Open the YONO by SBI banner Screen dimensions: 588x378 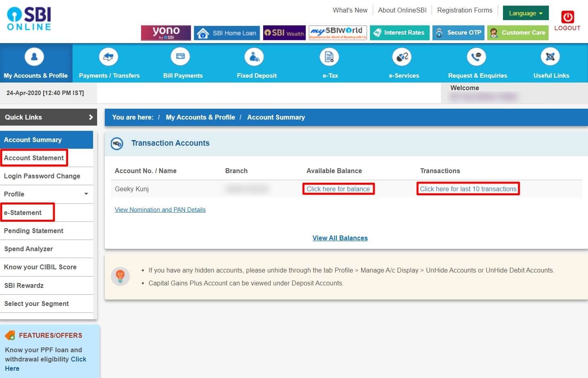point(166,33)
